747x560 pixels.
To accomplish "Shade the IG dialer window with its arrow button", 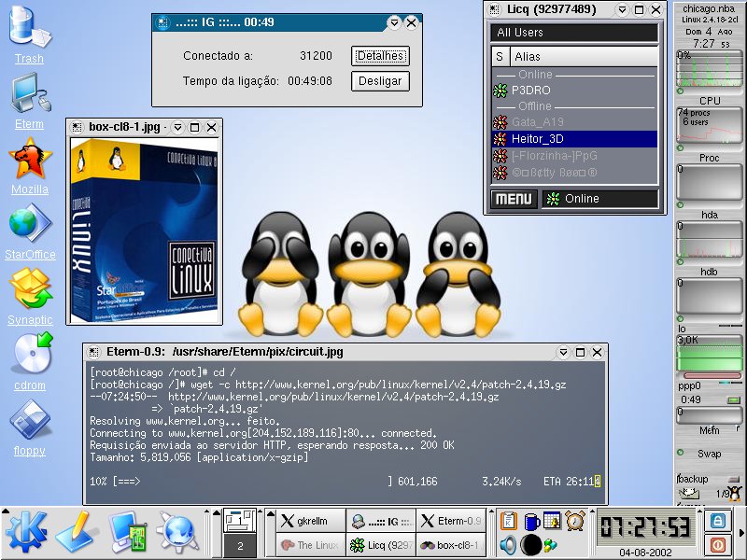I will [394, 22].
